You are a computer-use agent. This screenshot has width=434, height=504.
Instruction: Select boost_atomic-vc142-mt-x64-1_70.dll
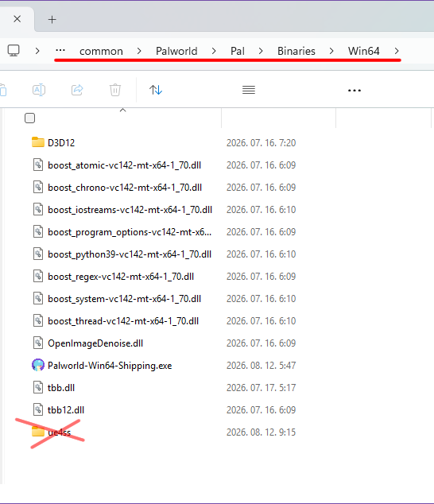coord(125,165)
